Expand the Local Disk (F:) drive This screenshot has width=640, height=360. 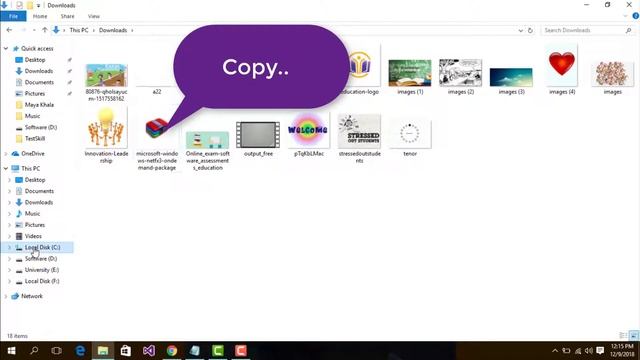9,281
